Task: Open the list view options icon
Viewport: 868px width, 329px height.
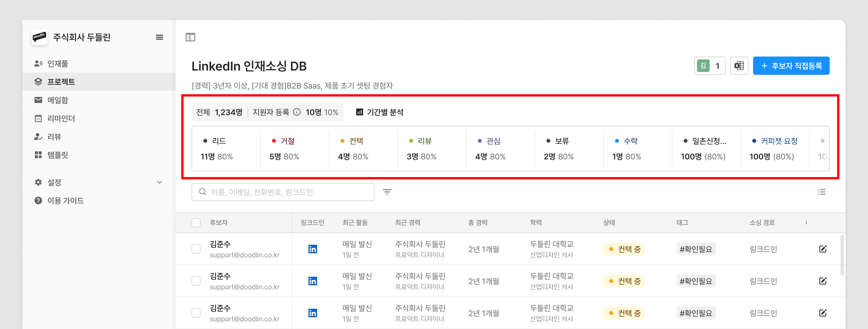Action: click(x=821, y=192)
